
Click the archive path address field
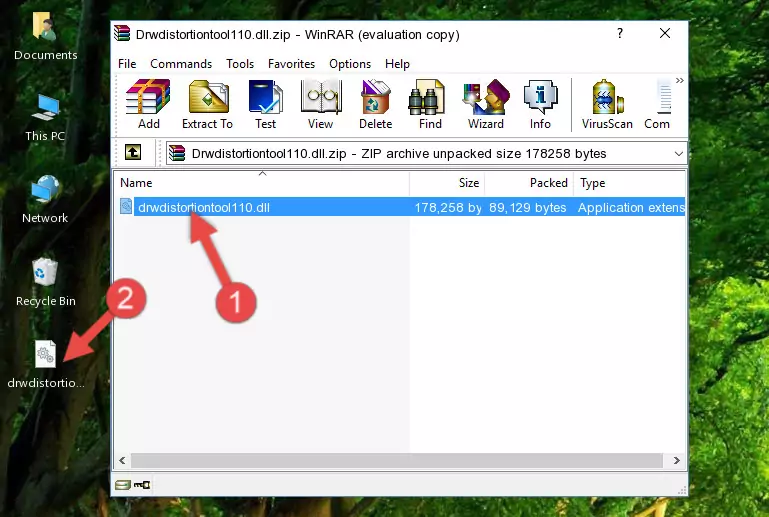click(x=426, y=154)
